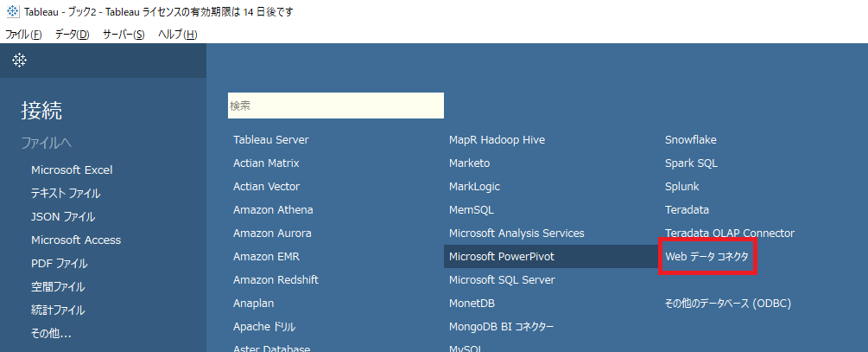
Task: Open その他のデータベース (ODBC) option
Action: click(x=728, y=304)
